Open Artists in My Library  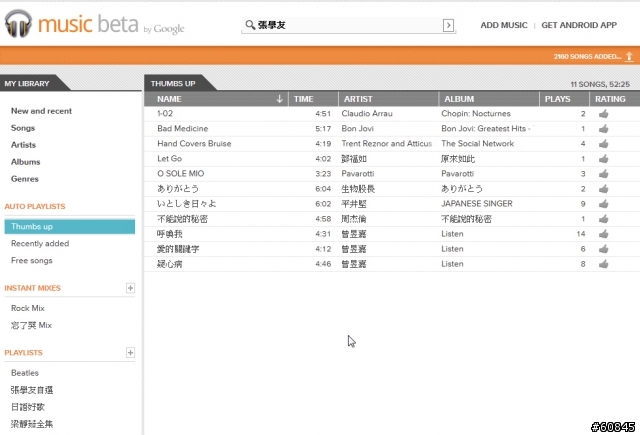click(23, 145)
